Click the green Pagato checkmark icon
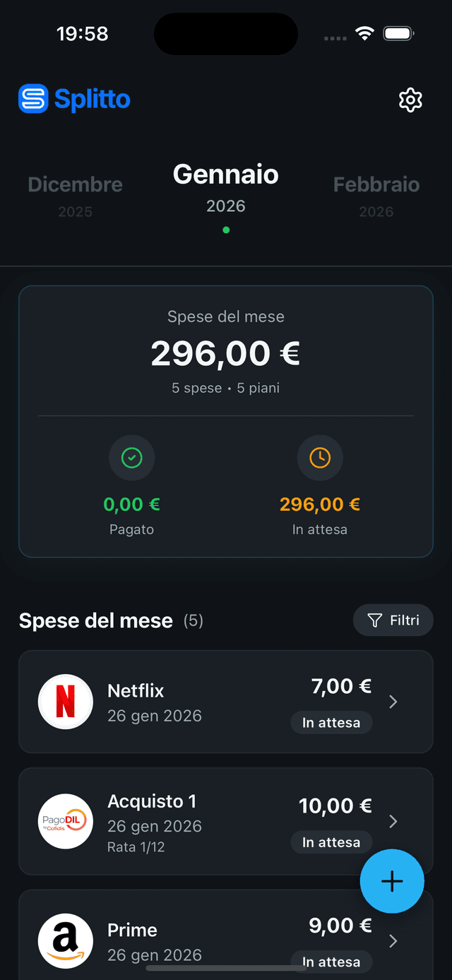The image size is (452, 980). (131, 458)
